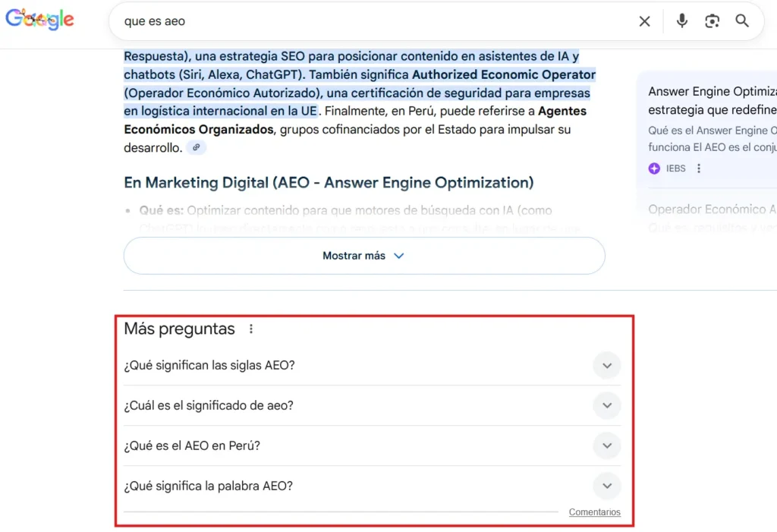This screenshot has width=777, height=532.
Task: Click the "Más preguntas" heading
Action: tap(179, 329)
